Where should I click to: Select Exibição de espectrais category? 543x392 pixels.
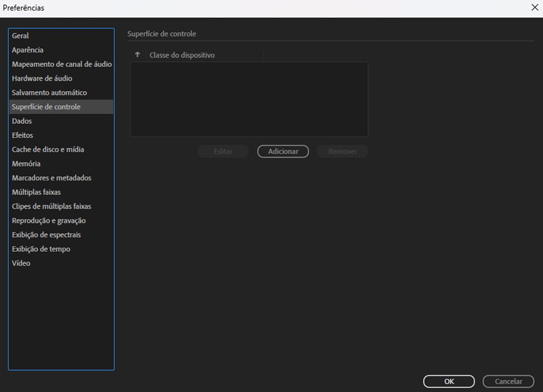(61, 235)
